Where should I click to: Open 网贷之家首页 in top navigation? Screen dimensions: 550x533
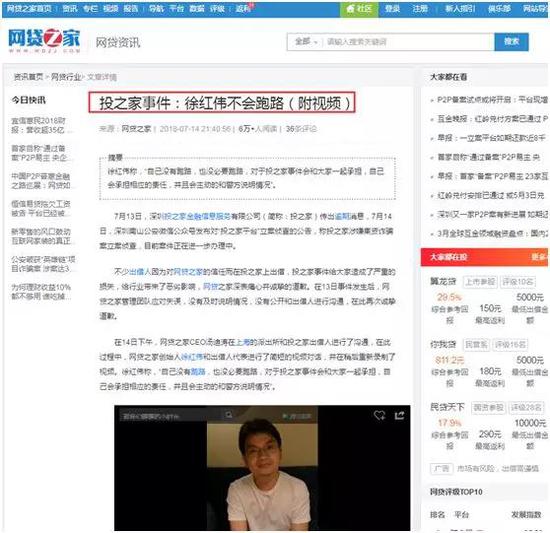point(29,8)
